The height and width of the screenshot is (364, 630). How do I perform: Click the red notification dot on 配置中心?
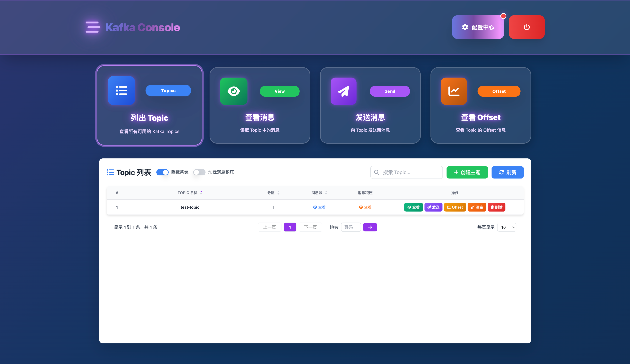[x=503, y=16]
